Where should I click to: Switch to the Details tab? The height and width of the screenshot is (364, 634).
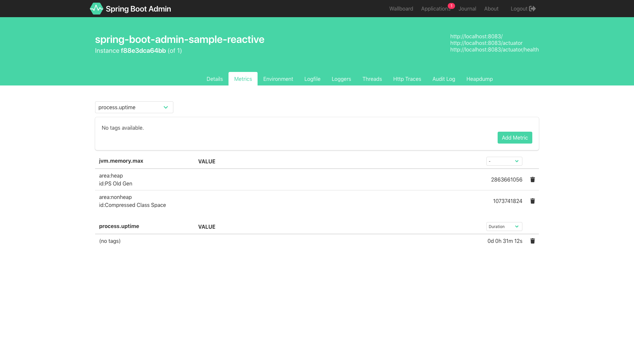click(x=215, y=79)
